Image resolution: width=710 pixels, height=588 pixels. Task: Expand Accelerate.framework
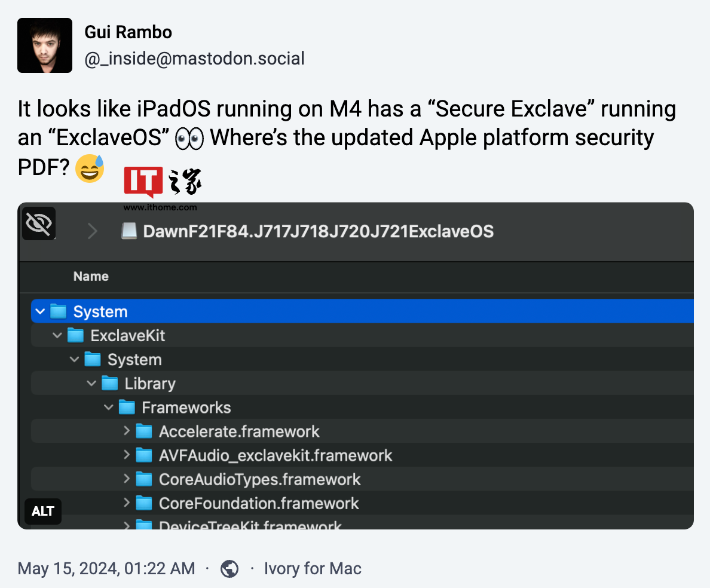pyautogui.click(x=126, y=431)
